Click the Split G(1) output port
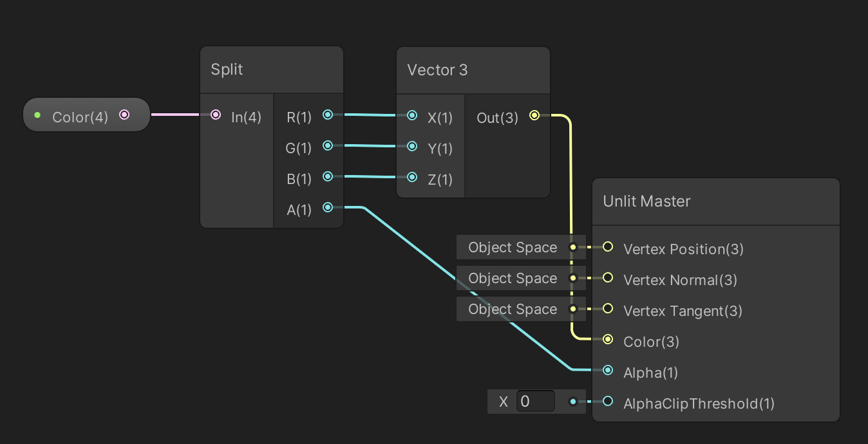 pyautogui.click(x=328, y=146)
